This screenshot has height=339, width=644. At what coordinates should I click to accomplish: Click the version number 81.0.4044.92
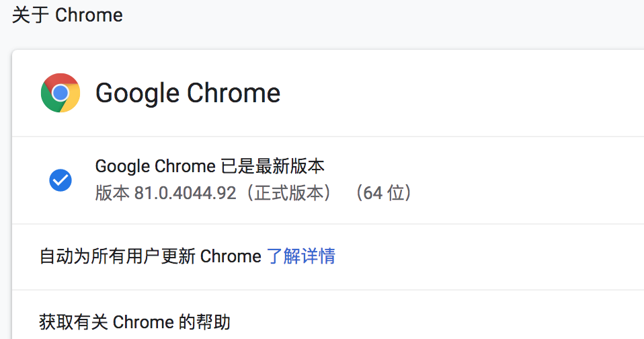(x=186, y=194)
